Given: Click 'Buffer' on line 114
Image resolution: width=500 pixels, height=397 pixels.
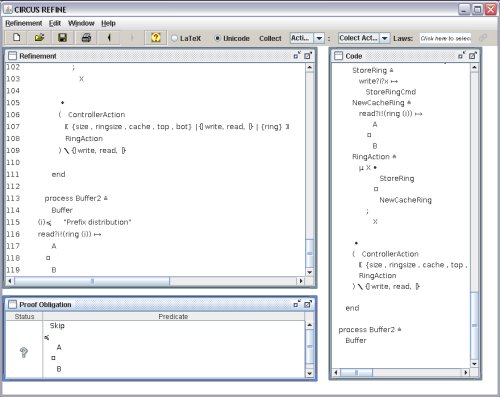Looking at the screenshot, I should 62,210.
